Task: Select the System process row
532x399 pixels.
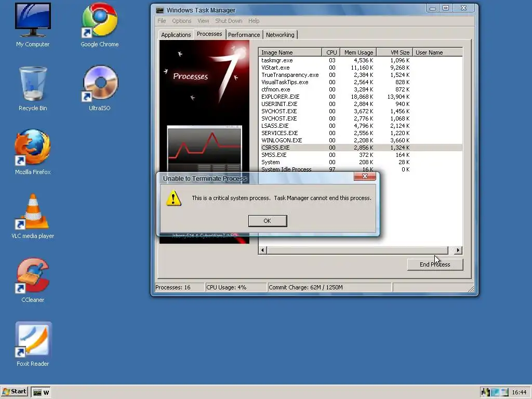Action: click(x=361, y=162)
